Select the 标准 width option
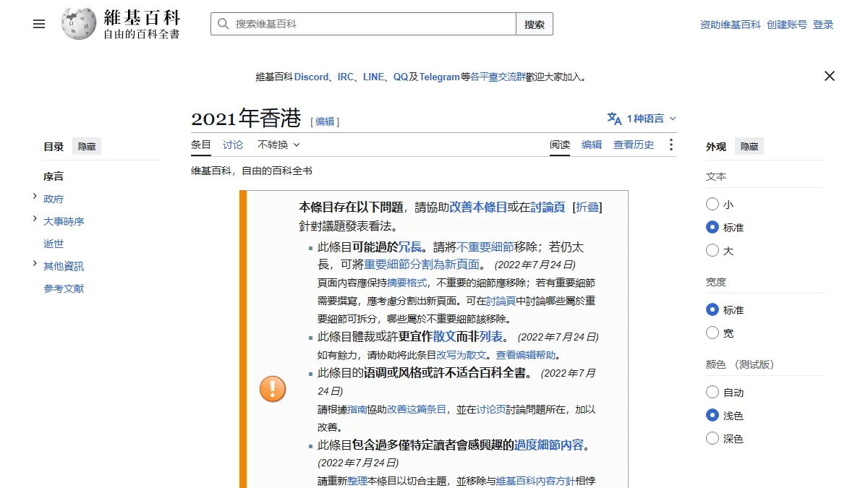 pyautogui.click(x=712, y=309)
